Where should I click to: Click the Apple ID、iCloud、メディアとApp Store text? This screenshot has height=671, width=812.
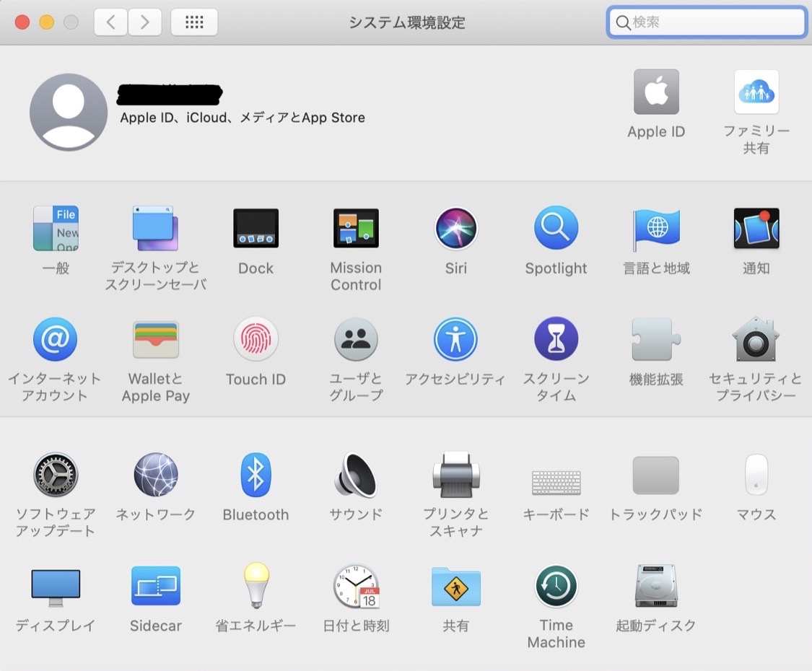pyautogui.click(x=243, y=118)
